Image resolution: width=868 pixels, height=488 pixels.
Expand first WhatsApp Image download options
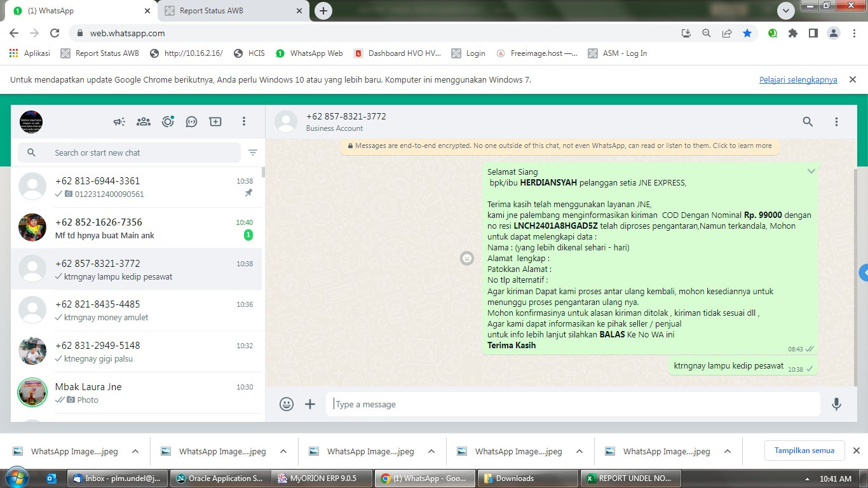[x=135, y=451]
